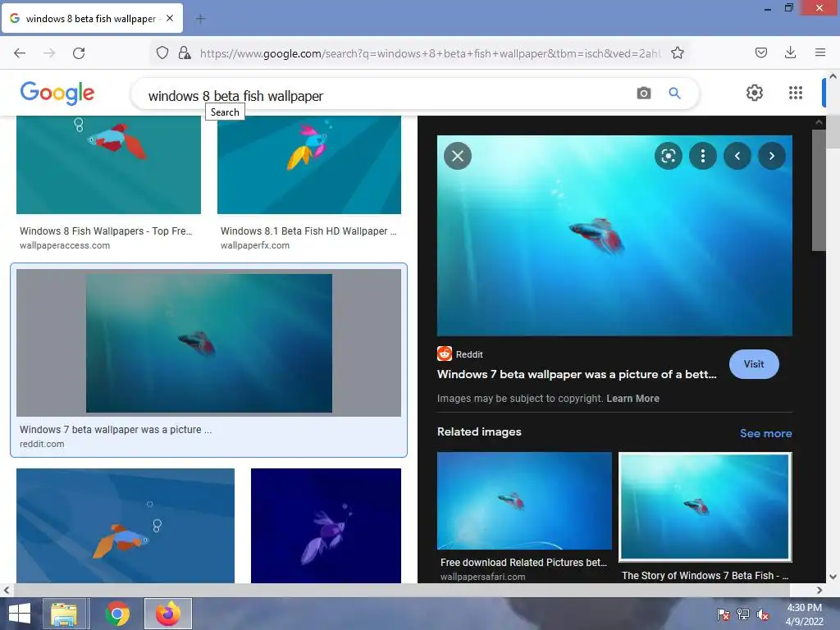Close the windows 8 beta fish wallpaper tab
The width and height of the screenshot is (840, 630).
pos(169,18)
